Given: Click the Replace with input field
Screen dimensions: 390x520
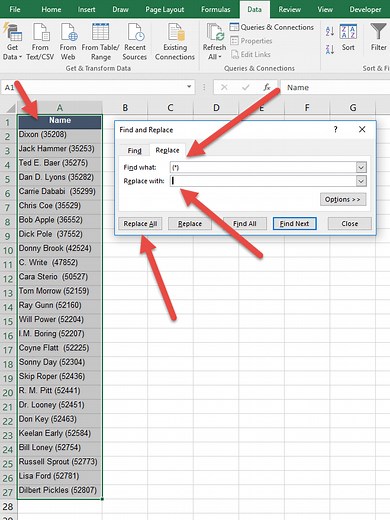Looking at the screenshot, I should pos(263,181).
